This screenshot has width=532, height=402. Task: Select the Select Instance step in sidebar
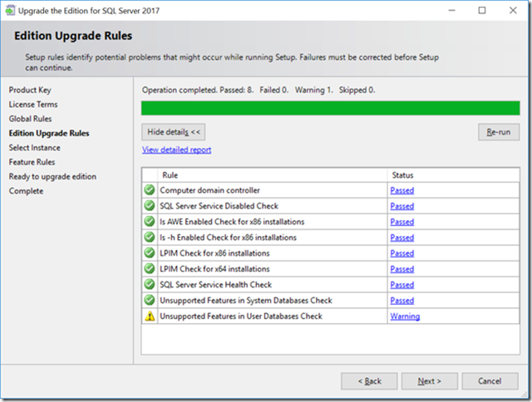(35, 148)
